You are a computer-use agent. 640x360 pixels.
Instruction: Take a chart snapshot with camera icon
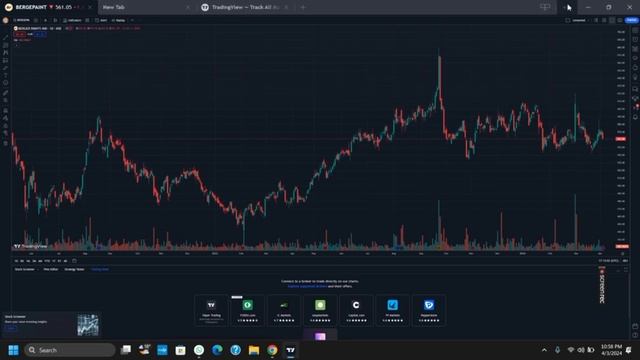click(620, 20)
